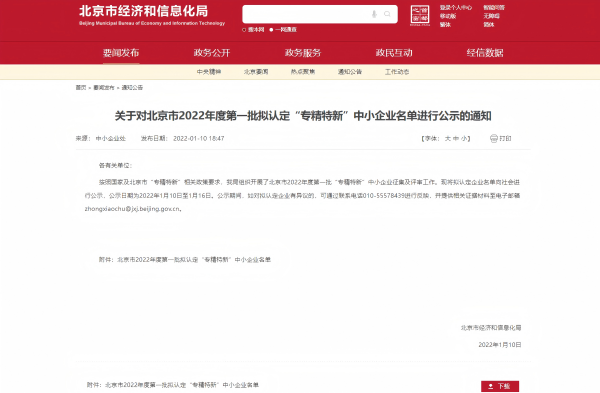Viewport: 600px width, 393px height.
Task: Click inside the search input field
Action: tap(306, 14)
